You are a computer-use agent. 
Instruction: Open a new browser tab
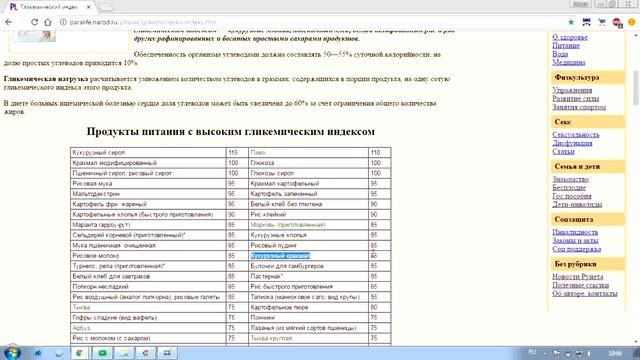click(105, 6)
